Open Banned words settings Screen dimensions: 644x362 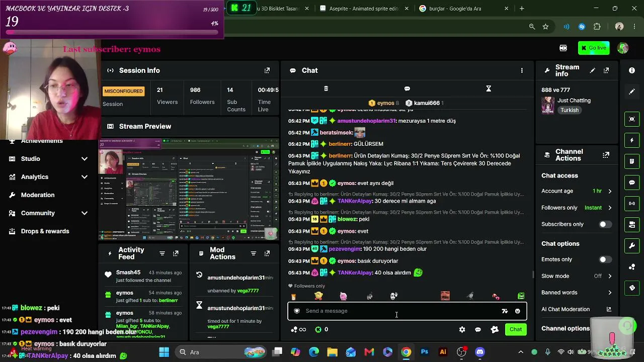577,293
